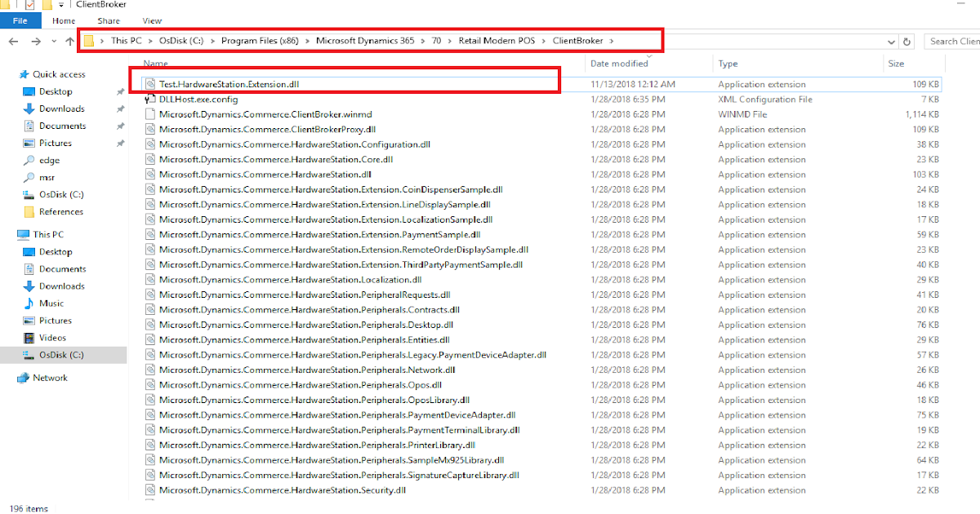Sort files by the Type column
This screenshot has width=980, height=514.
pos(728,64)
